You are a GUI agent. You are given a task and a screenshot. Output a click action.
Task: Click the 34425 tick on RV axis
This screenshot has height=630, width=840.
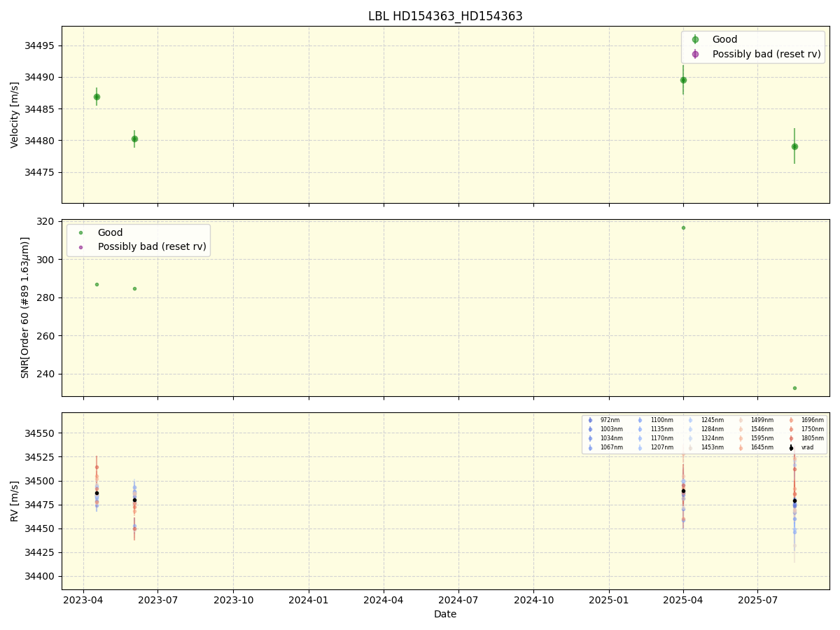click(41, 552)
